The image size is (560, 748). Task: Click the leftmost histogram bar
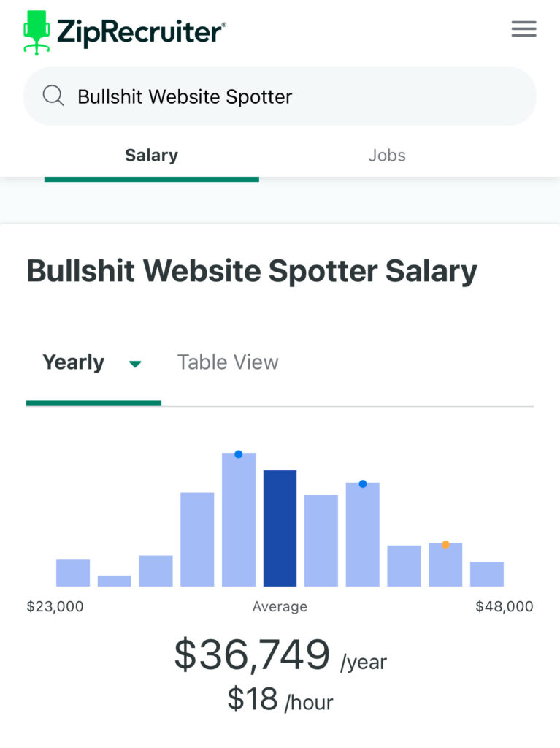click(73, 573)
